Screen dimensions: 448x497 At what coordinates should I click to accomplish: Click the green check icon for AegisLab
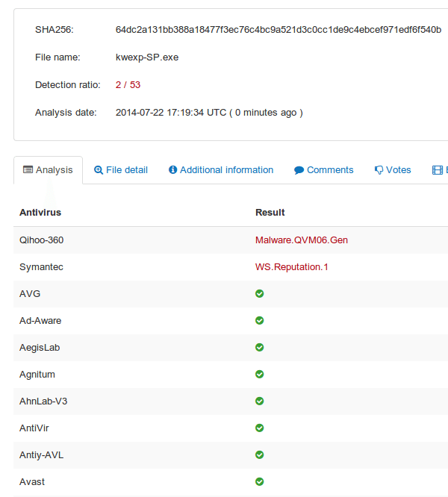coord(260,348)
